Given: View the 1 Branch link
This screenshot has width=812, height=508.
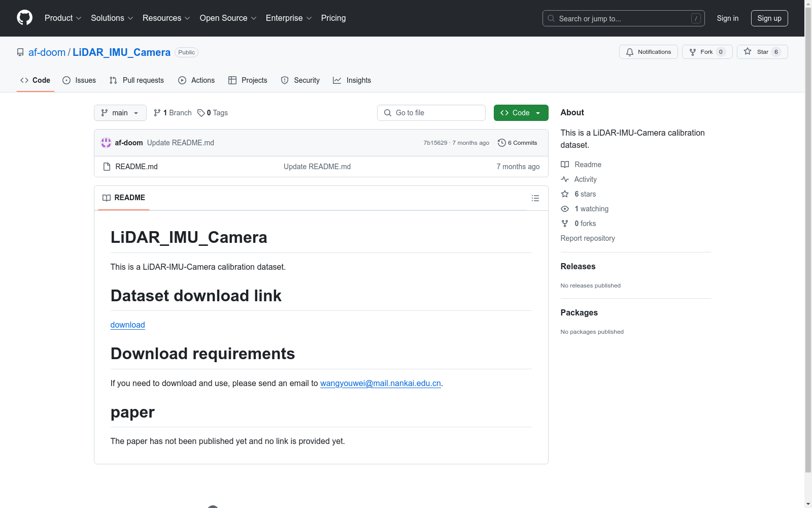Looking at the screenshot, I should tap(173, 113).
